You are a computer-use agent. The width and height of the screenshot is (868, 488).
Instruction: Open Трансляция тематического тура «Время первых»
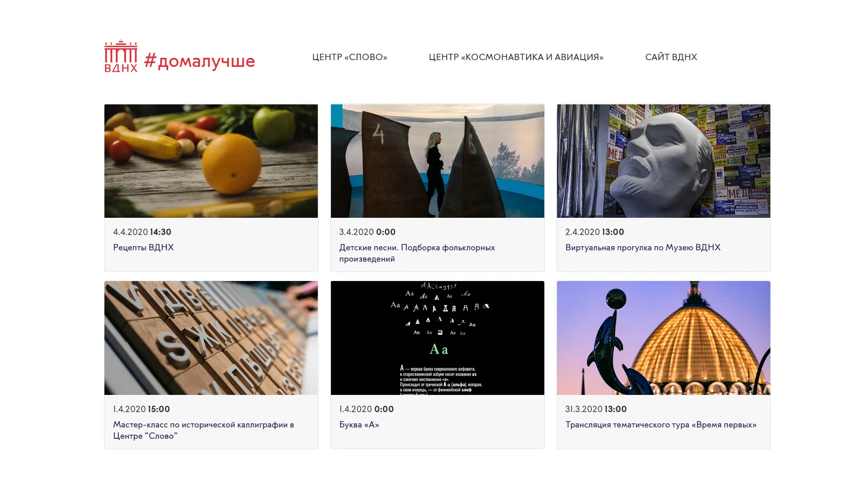(x=660, y=424)
